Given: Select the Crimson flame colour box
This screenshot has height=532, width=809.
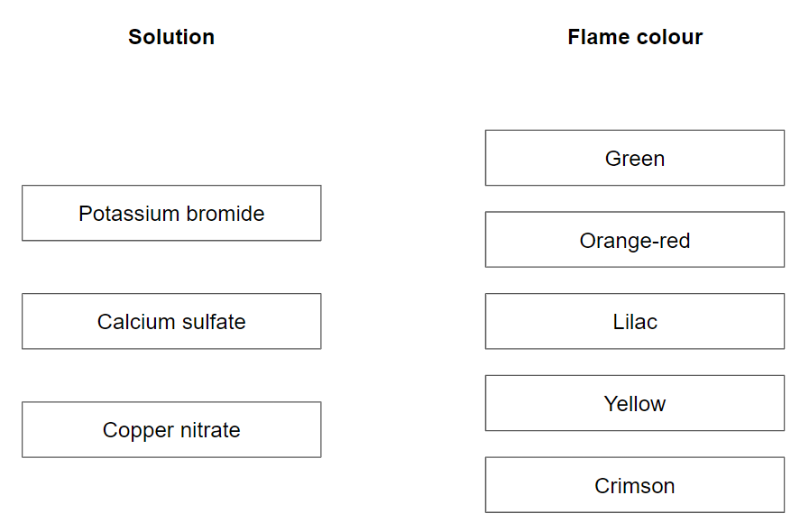Looking at the screenshot, I should click(x=634, y=485).
